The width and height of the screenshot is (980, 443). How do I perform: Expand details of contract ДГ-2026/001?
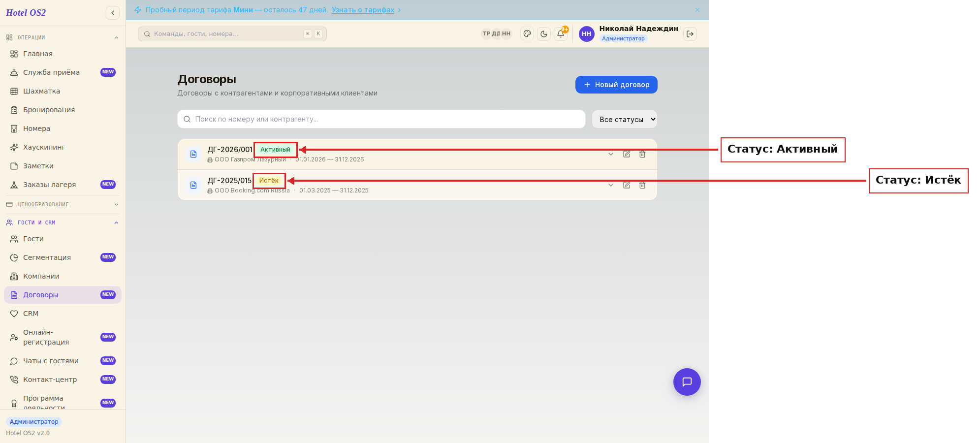pyautogui.click(x=611, y=154)
